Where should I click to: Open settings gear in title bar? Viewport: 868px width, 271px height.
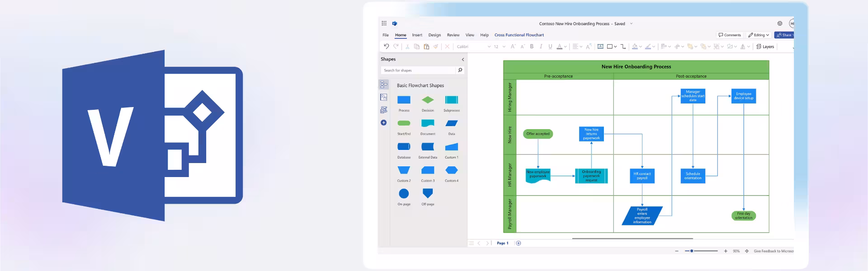[780, 23]
